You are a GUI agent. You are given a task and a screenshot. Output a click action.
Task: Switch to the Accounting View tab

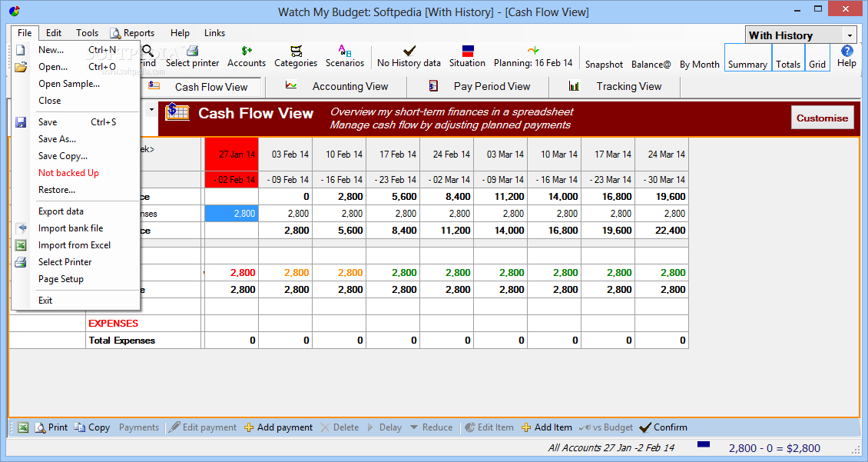pyautogui.click(x=336, y=86)
